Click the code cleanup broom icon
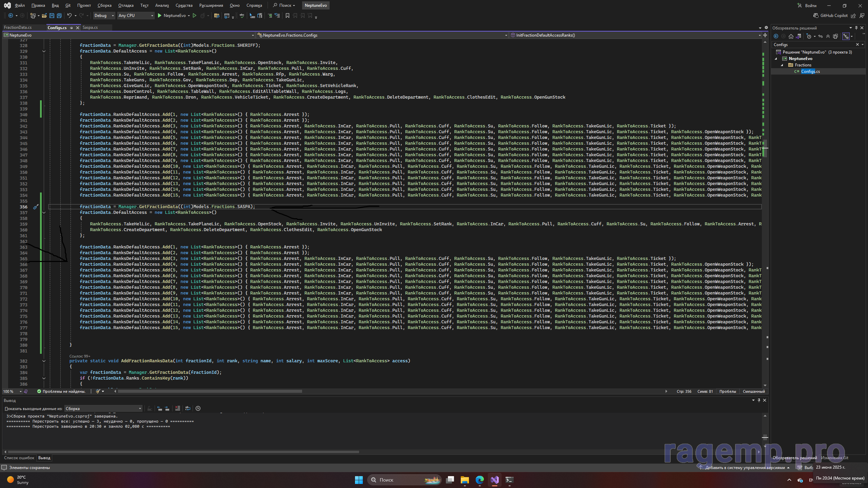Screen dimensions: 868x488 point(98,391)
